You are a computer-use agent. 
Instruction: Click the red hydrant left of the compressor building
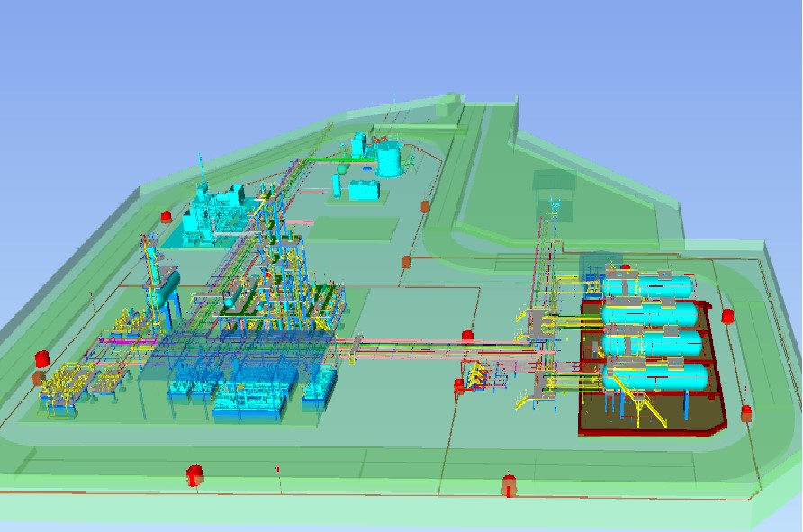(167, 217)
